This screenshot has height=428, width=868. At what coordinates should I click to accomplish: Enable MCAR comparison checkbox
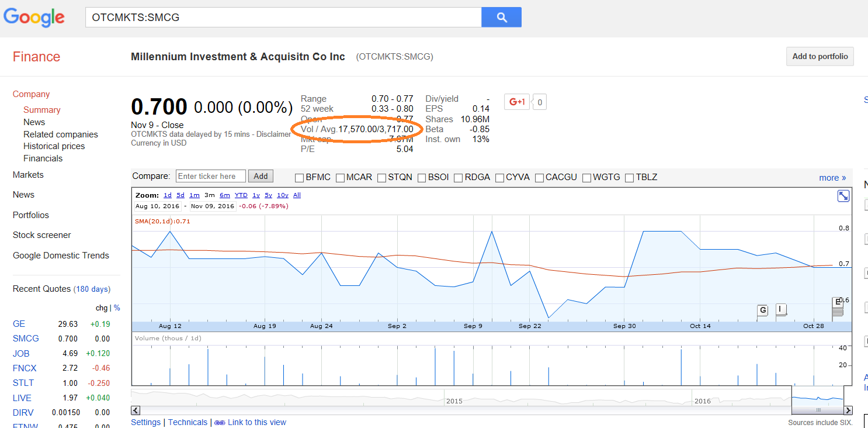pyautogui.click(x=340, y=178)
